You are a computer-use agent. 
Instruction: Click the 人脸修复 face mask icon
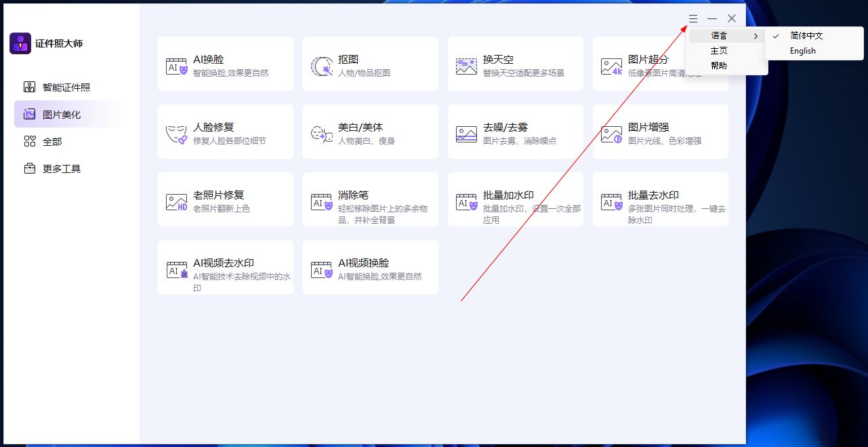coord(177,134)
